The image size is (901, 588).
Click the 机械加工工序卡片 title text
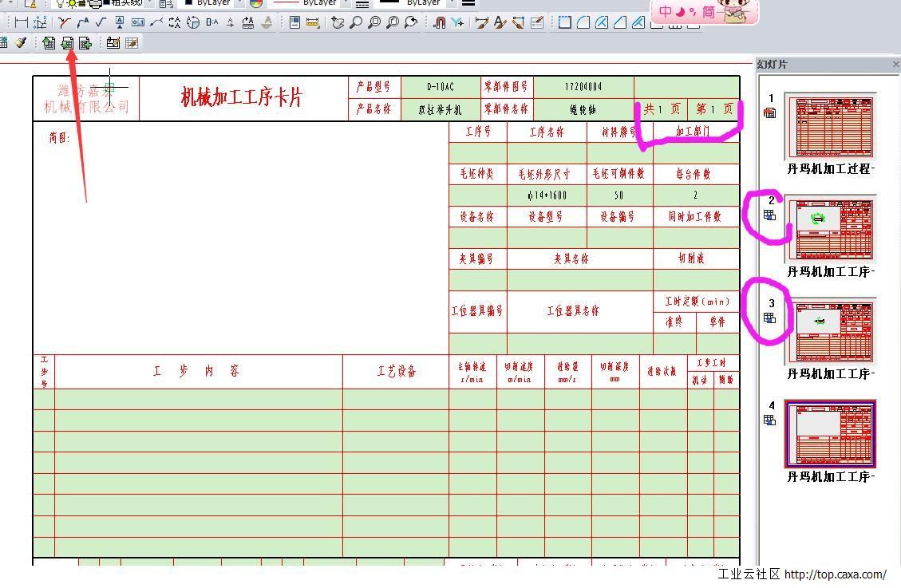[241, 97]
